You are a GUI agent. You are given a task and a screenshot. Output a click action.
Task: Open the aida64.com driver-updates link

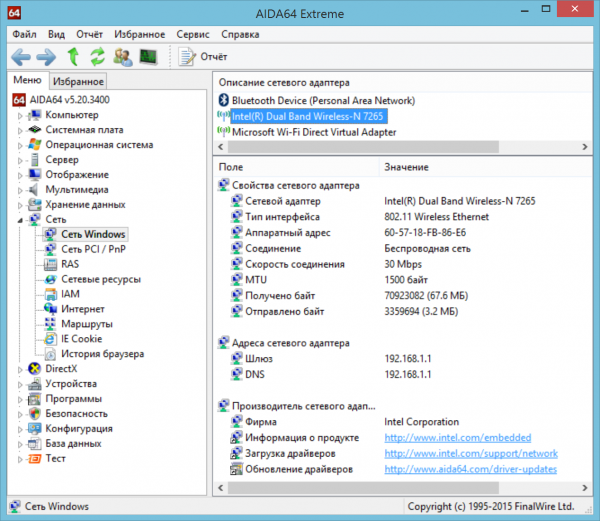click(471, 469)
